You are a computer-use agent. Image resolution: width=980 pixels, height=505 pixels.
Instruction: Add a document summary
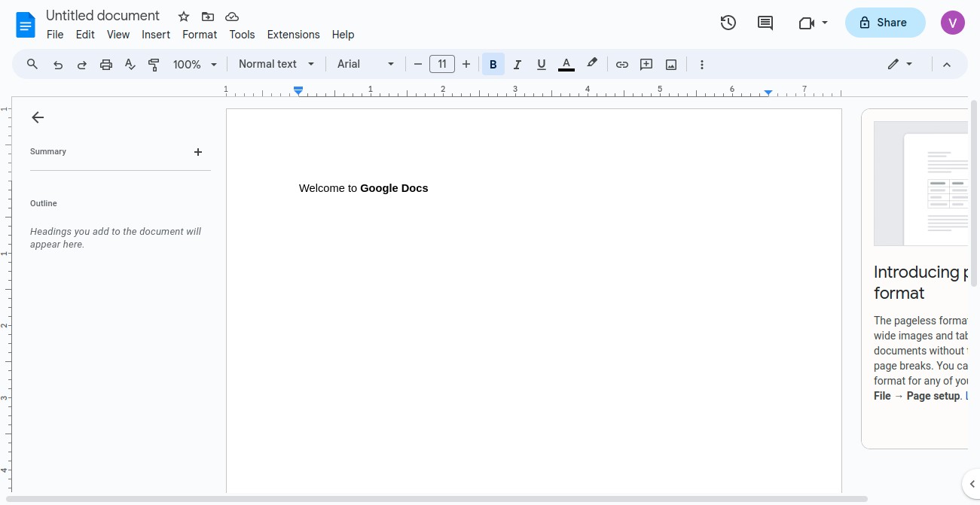click(x=198, y=152)
